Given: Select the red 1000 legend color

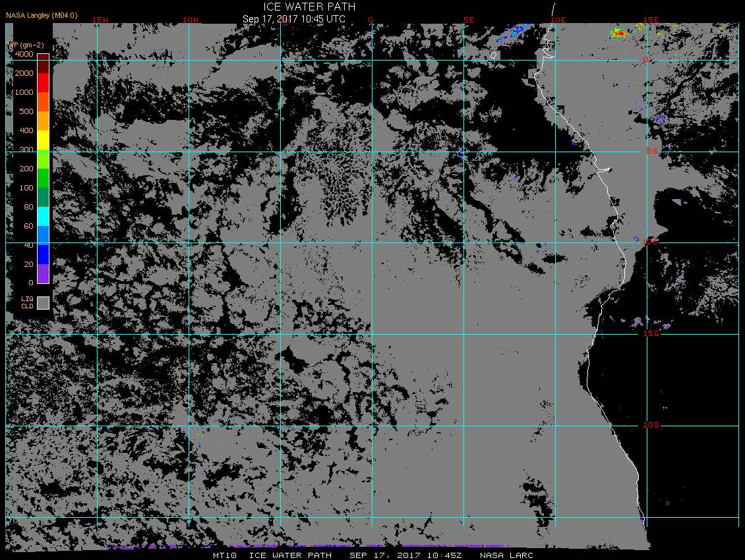Looking at the screenshot, I should [x=44, y=82].
